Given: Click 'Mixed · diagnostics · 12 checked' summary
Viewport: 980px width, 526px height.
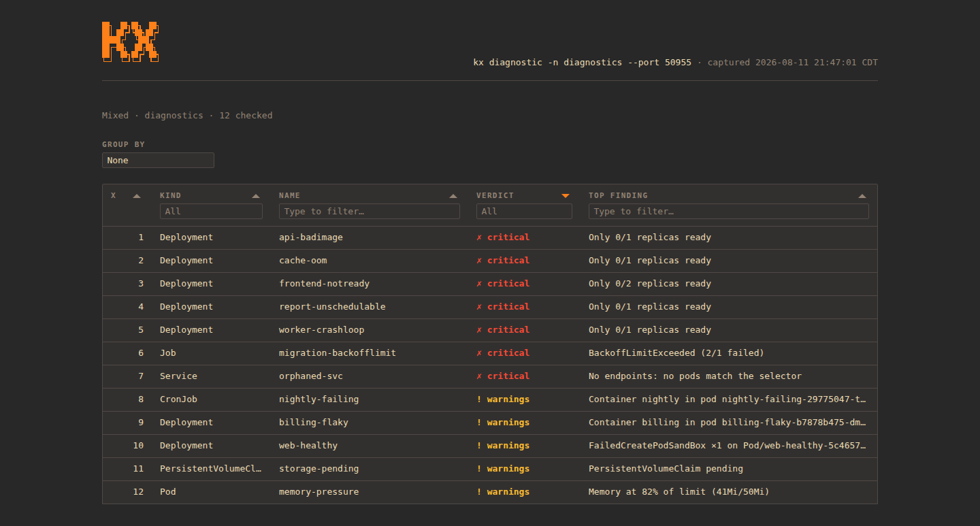Looking at the screenshot, I should [x=187, y=116].
